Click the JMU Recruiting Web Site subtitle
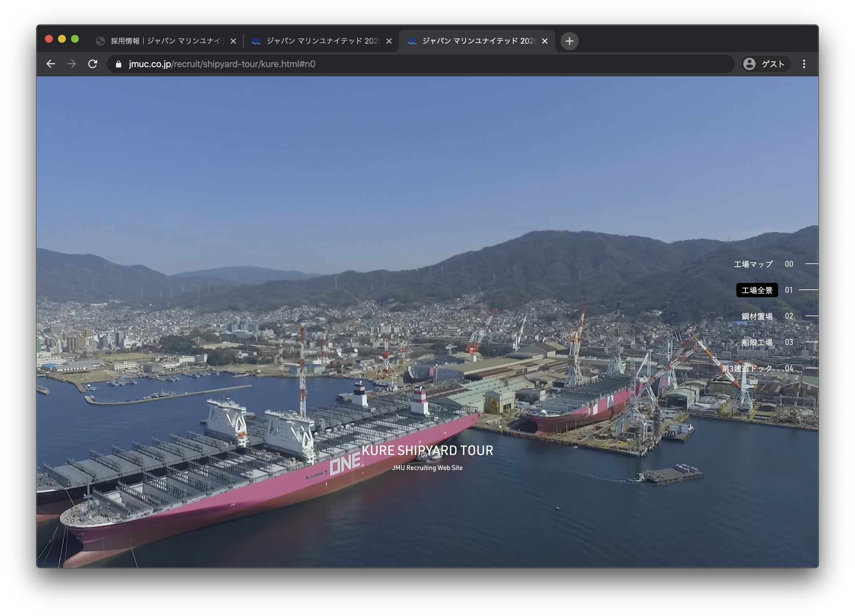The height and width of the screenshot is (616, 855). (428, 468)
